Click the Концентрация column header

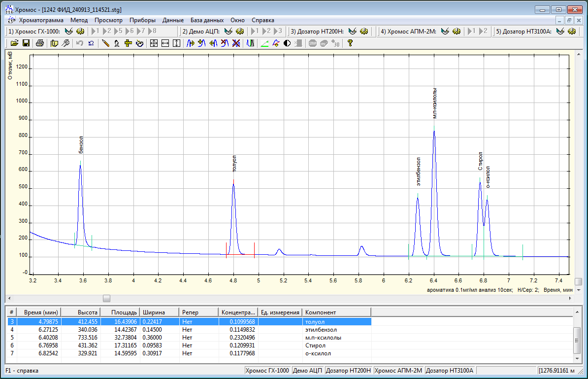238,312
